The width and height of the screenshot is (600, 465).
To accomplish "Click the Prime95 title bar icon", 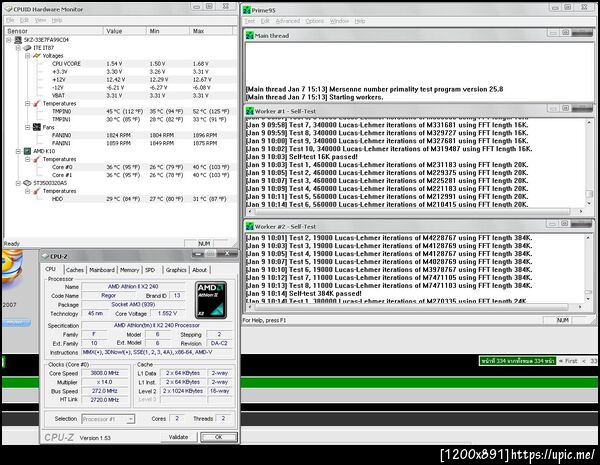I will tap(247, 10).
